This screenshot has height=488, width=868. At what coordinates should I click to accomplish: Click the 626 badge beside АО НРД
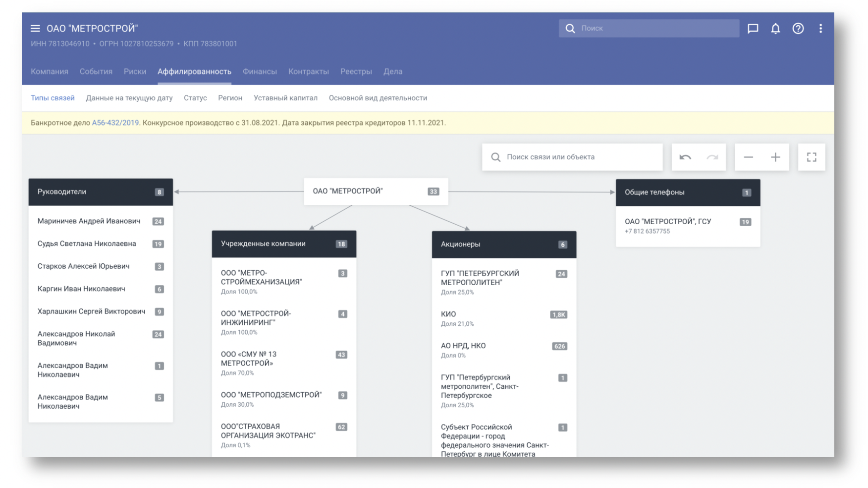[559, 346]
